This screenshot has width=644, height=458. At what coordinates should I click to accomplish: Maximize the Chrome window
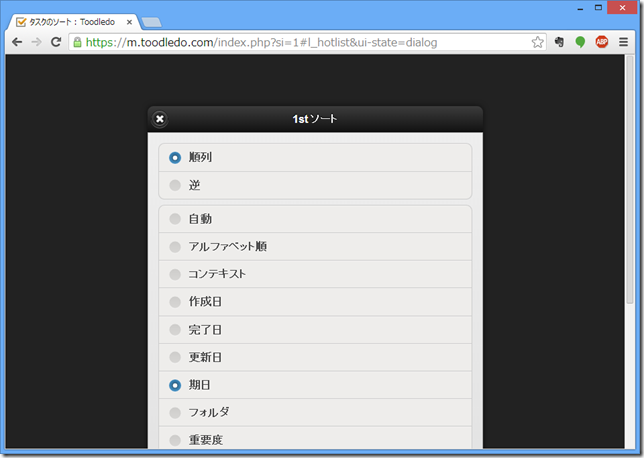598,8
